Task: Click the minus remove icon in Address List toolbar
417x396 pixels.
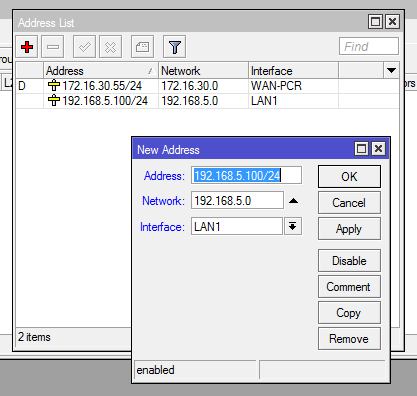Action: pos(53,47)
